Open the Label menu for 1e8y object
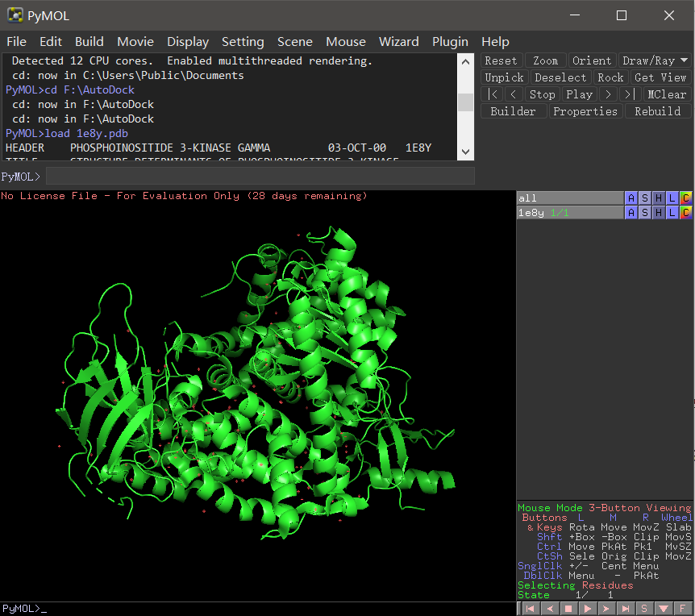Image resolution: width=695 pixels, height=616 pixels. click(x=672, y=213)
